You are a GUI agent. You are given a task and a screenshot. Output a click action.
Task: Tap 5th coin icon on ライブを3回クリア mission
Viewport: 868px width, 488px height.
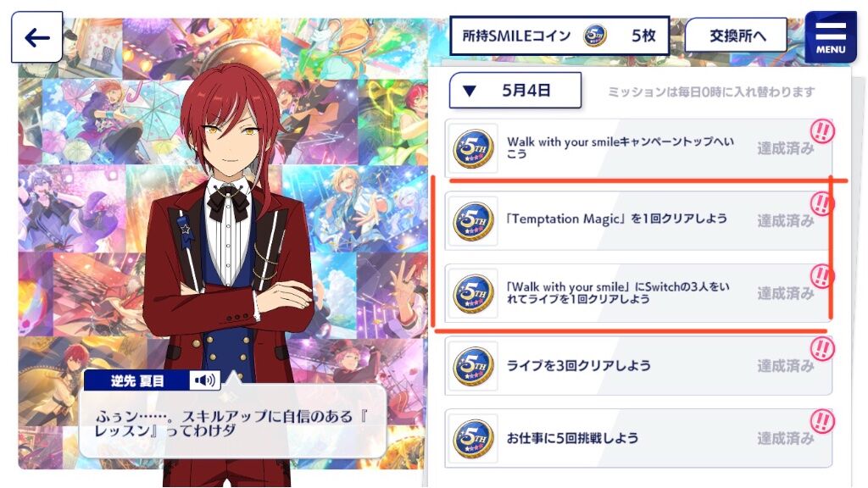tap(473, 366)
